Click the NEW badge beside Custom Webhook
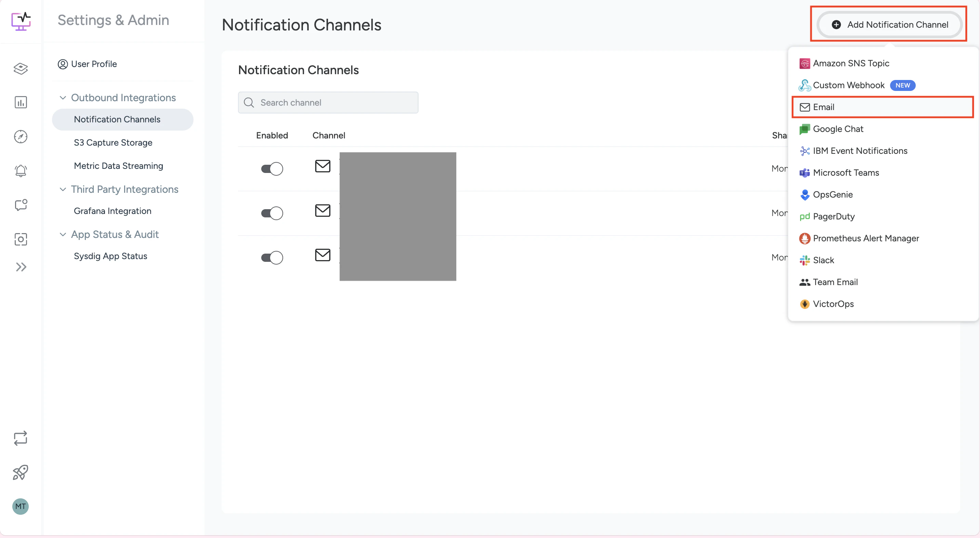Screen dimensions: 980x538 (902, 85)
